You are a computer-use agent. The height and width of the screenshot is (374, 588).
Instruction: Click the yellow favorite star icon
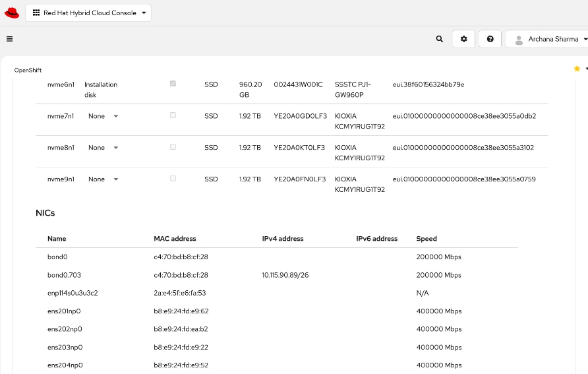coord(577,69)
